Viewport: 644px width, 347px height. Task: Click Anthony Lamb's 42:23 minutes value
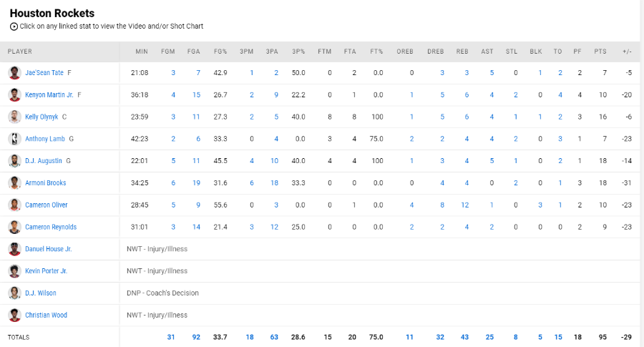pyautogui.click(x=140, y=139)
